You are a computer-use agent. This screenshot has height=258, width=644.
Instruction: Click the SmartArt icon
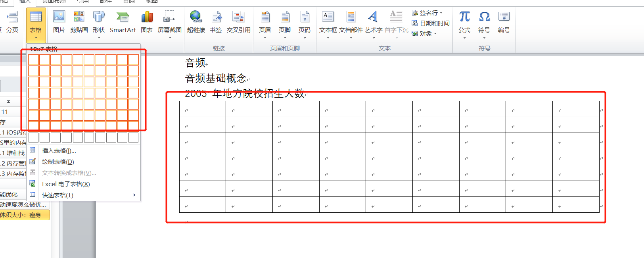pyautogui.click(x=123, y=21)
